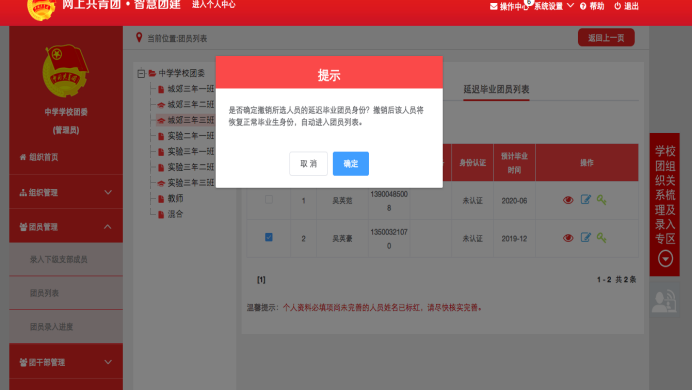Screen dimensions: 692x390
Task: View details eye icon for 吴英笕
Action: [x=568, y=200]
